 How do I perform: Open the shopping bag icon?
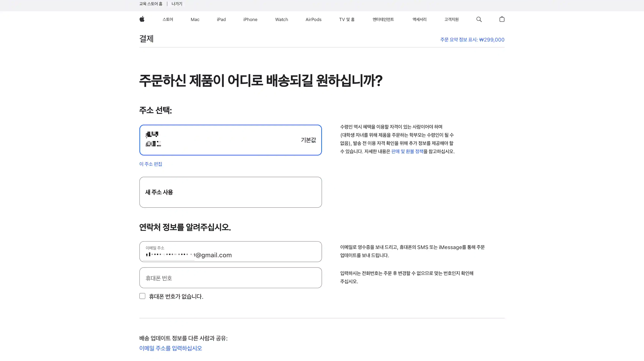point(502,19)
